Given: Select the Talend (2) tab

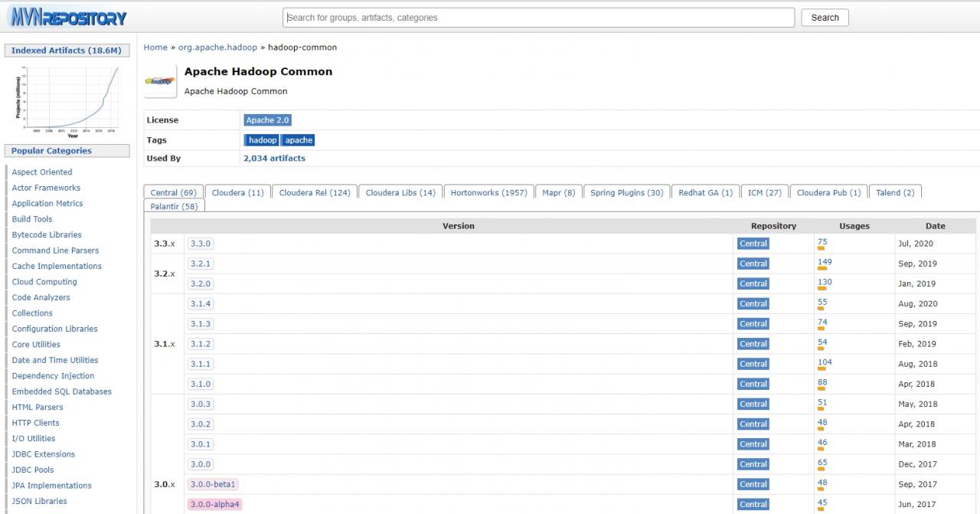Looking at the screenshot, I should pyautogui.click(x=895, y=192).
